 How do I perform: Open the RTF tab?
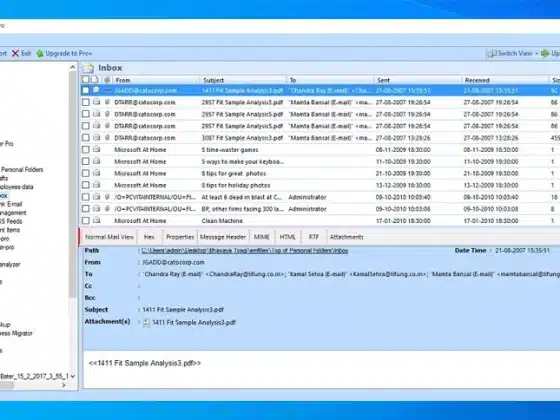pyautogui.click(x=314, y=237)
